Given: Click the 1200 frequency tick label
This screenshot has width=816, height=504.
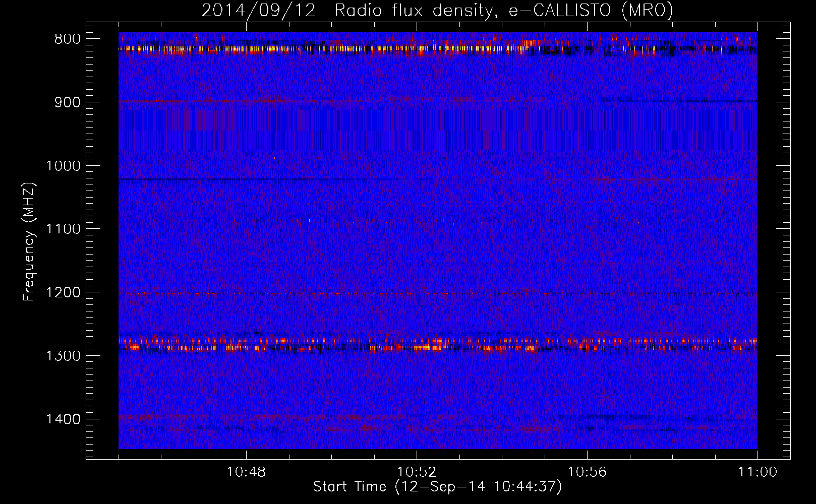Looking at the screenshot, I should tap(64, 293).
